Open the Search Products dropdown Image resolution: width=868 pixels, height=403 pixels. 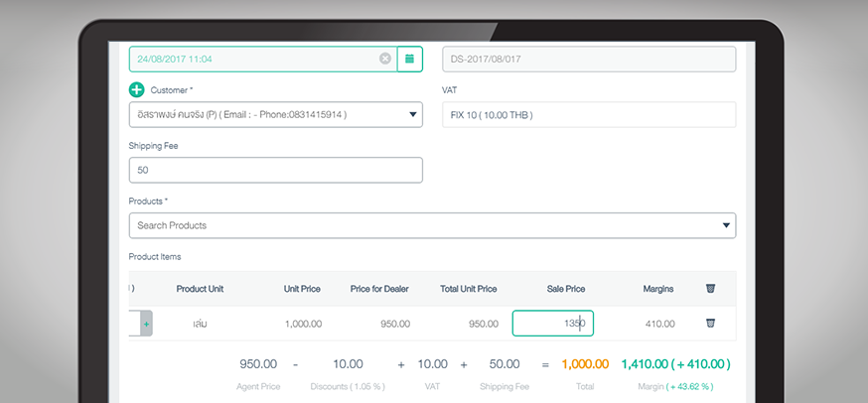[x=727, y=225]
